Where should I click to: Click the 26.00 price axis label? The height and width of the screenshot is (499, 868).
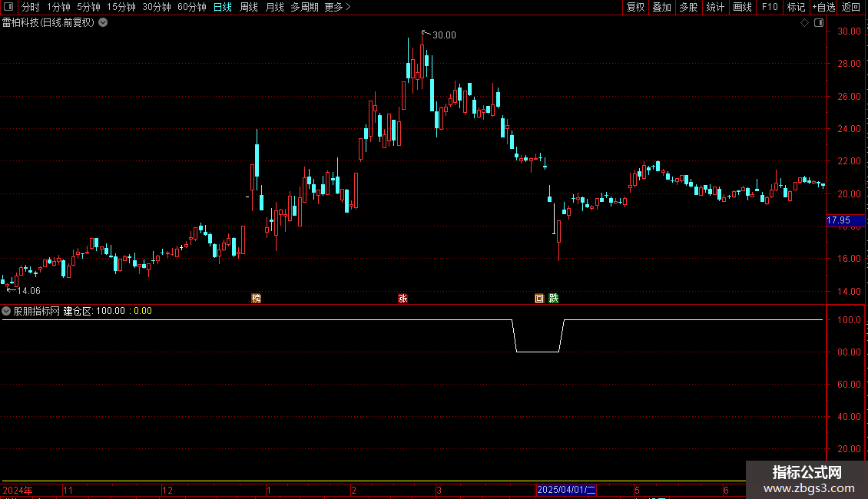point(849,97)
